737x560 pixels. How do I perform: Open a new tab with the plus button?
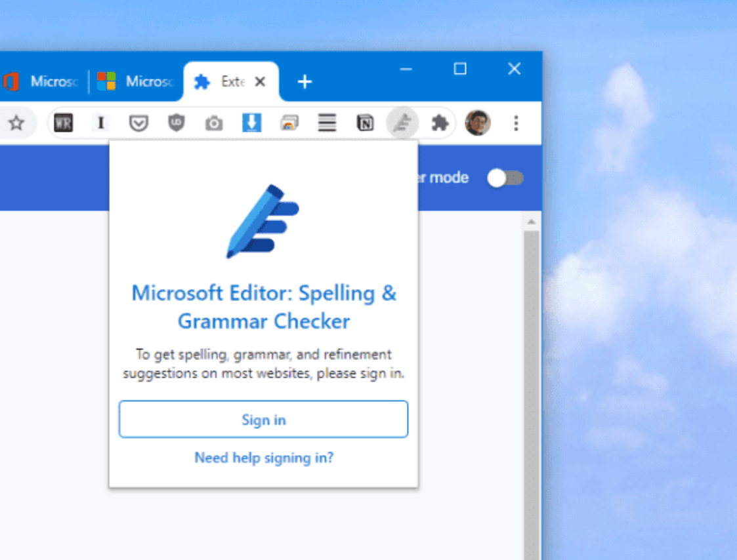pos(304,81)
